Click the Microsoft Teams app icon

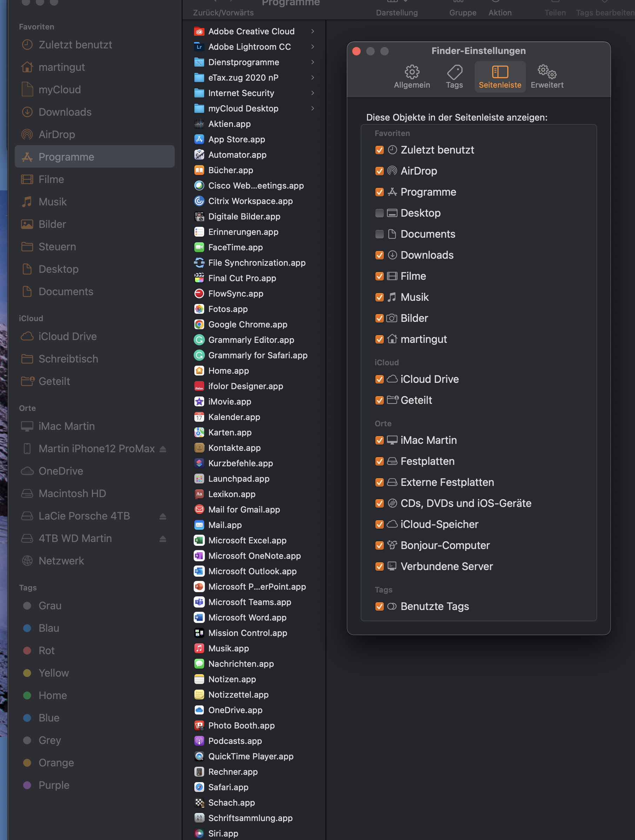pyautogui.click(x=199, y=602)
